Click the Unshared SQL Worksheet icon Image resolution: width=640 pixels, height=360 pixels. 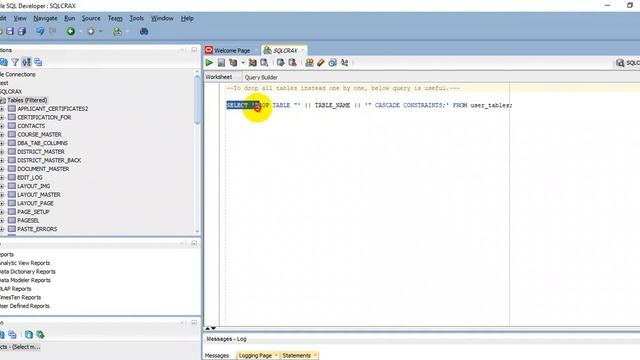coord(309,62)
